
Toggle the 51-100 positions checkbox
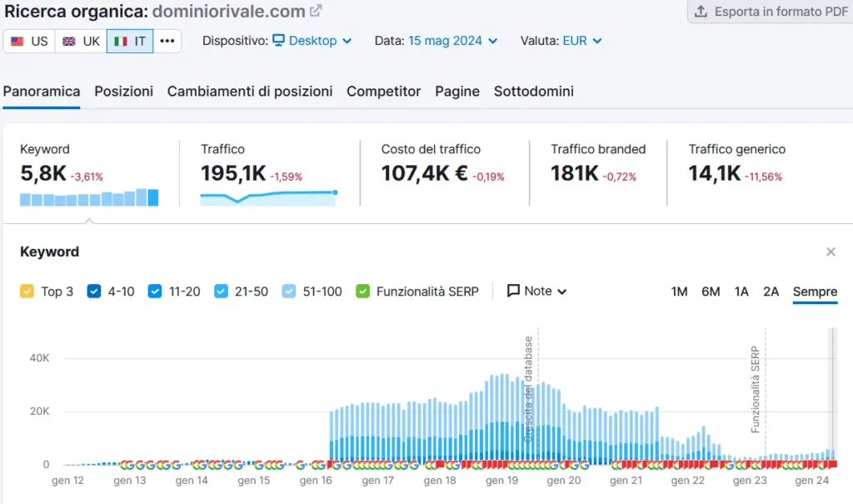pyautogui.click(x=288, y=292)
